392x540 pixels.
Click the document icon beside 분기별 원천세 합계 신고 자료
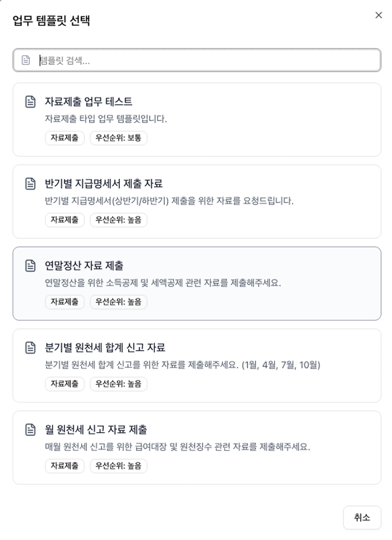(30, 348)
